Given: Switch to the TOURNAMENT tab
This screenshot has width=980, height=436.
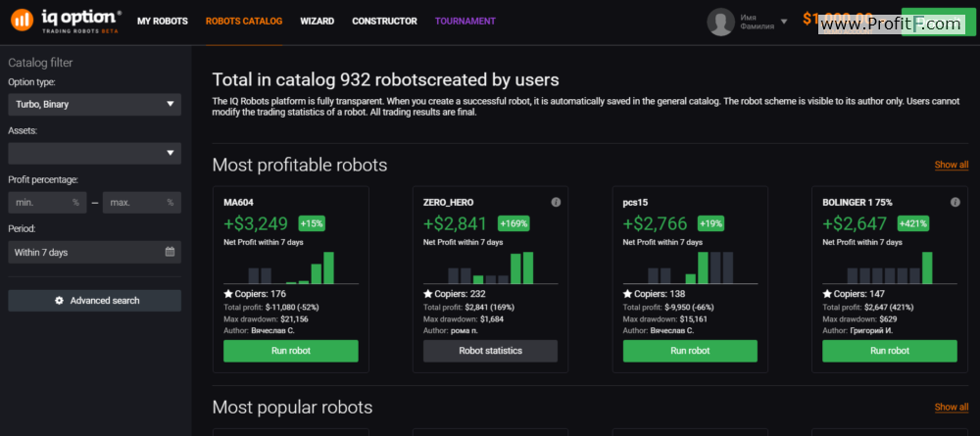Looking at the screenshot, I should [x=465, y=22].
